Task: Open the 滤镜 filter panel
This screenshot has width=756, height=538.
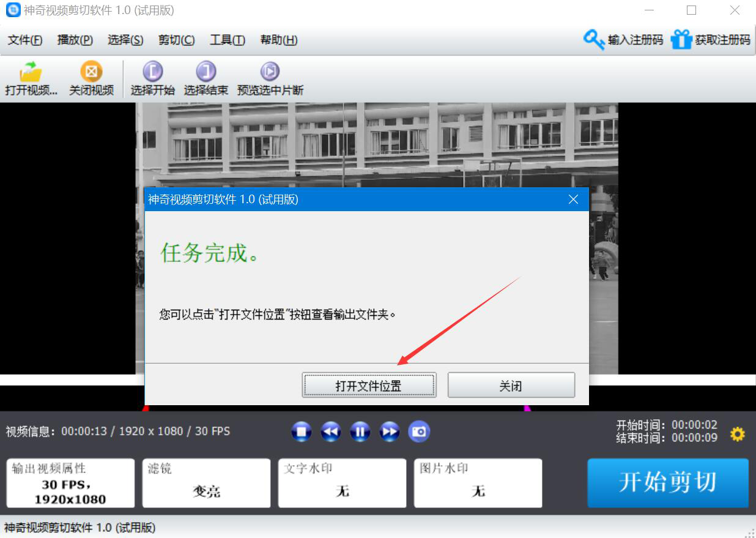Action: (x=206, y=484)
